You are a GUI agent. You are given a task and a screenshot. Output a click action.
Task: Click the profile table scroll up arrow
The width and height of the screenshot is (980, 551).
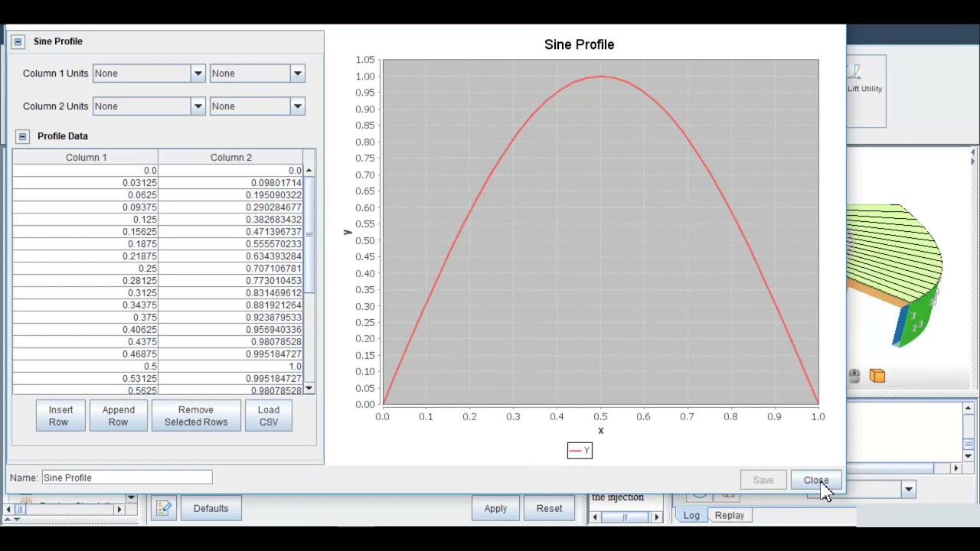(309, 171)
